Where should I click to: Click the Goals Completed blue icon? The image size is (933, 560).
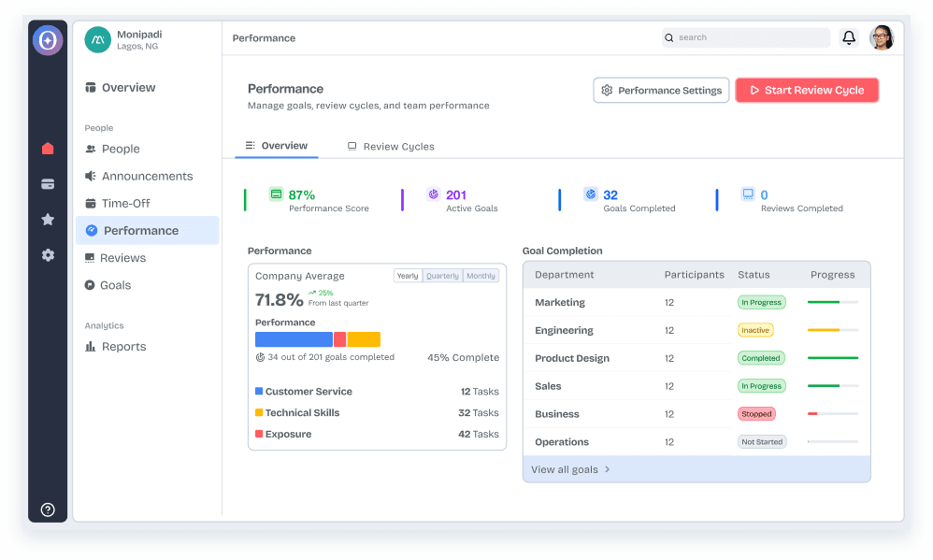[590, 194]
